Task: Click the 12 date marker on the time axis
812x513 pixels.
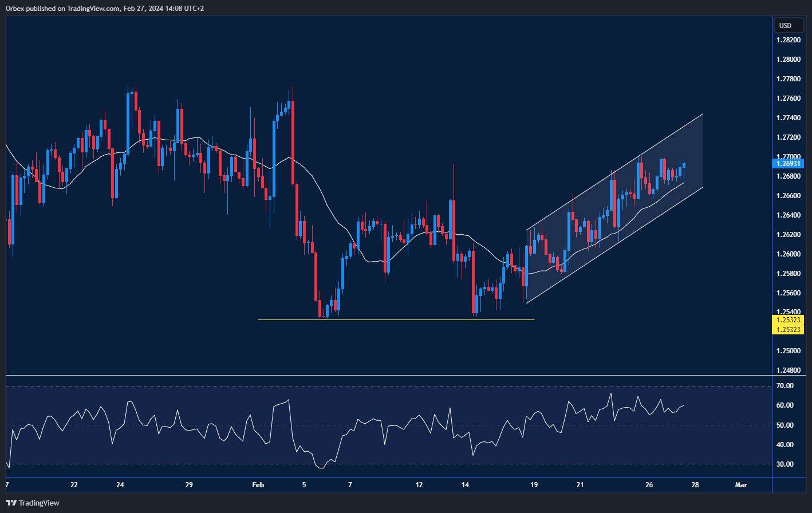Action: click(419, 485)
